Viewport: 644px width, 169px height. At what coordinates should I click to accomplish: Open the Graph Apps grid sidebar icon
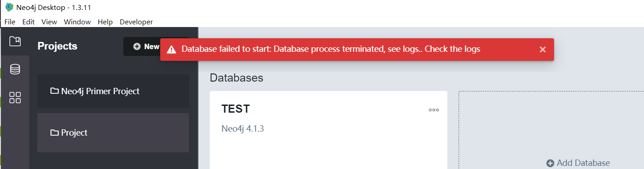click(15, 98)
